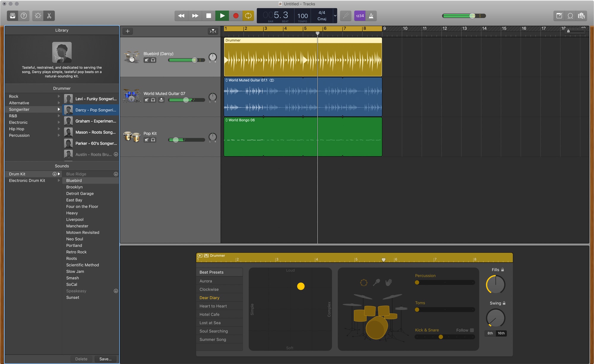This screenshot has width=594, height=364.
Task: Select the 8th swing button
Action: point(490,333)
